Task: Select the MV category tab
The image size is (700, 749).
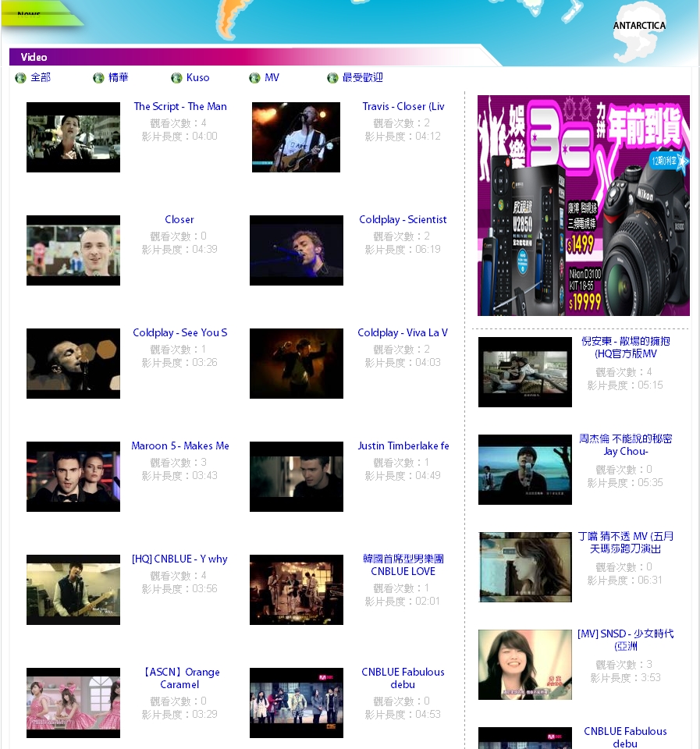Action: [272, 78]
